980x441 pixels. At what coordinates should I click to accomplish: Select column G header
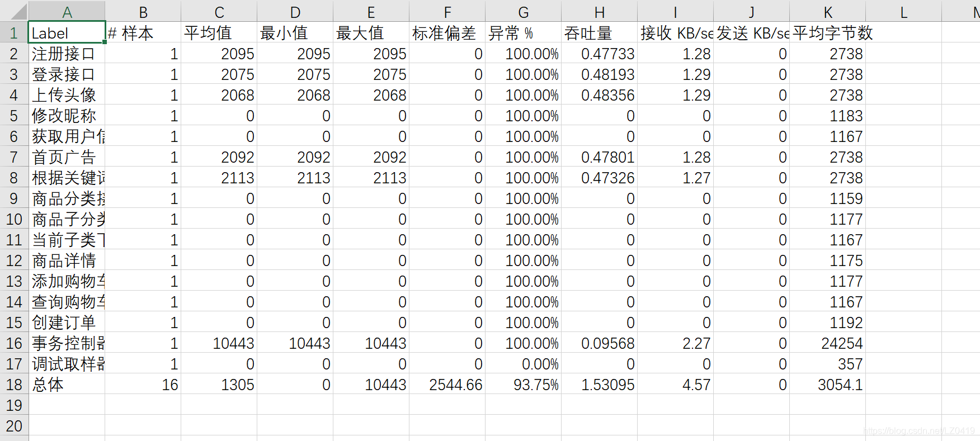(523, 12)
